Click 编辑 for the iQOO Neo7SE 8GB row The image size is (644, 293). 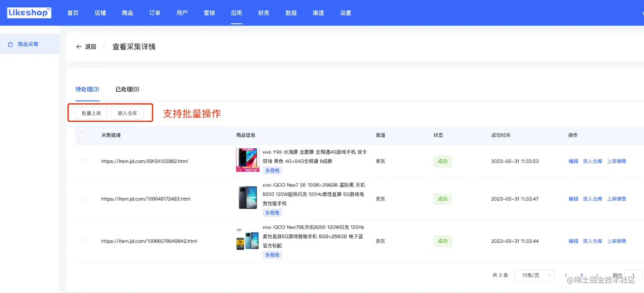[x=573, y=241]
